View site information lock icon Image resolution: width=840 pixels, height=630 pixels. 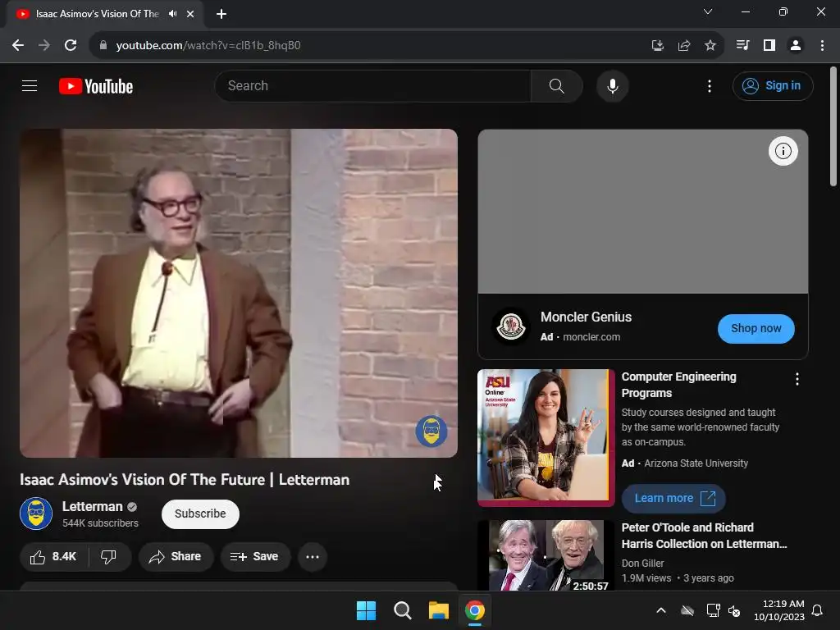tap(103, 46)
